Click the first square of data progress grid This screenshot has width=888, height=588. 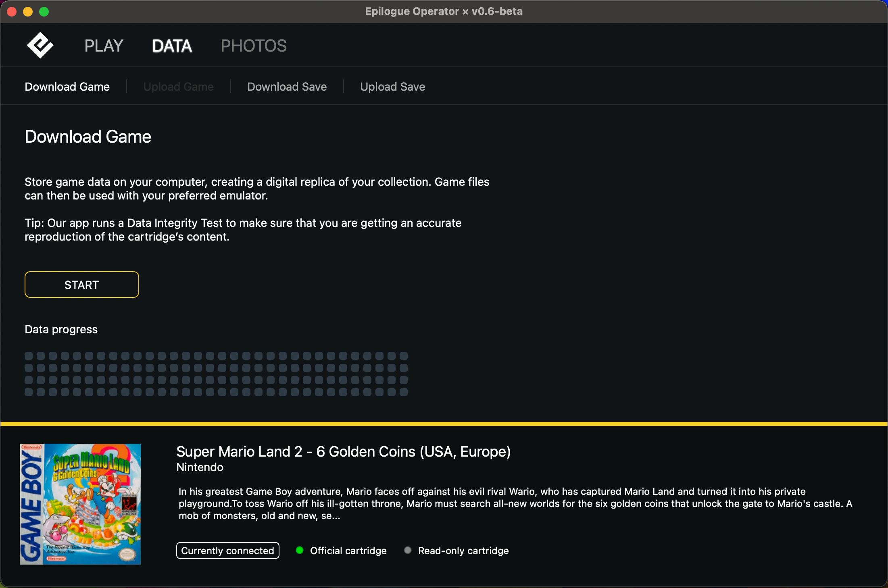(x=29, y=356)
